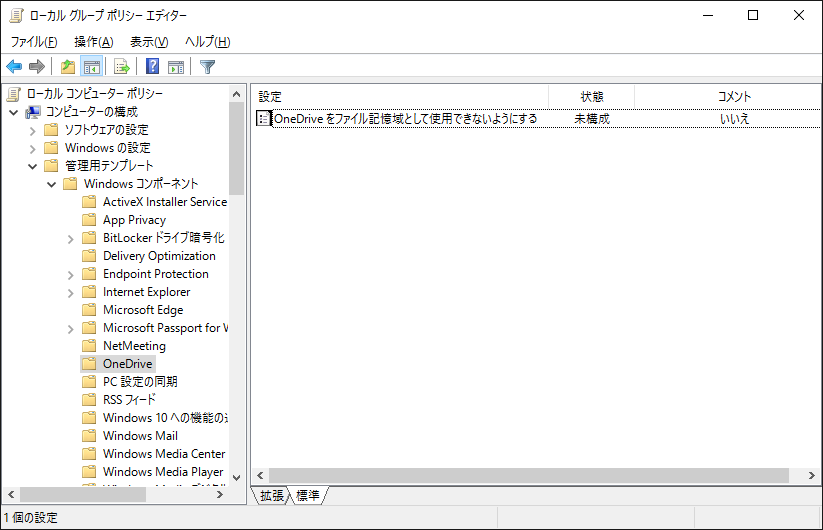
Task: Click the Export List toolbar icon
Action: (122, 67)
